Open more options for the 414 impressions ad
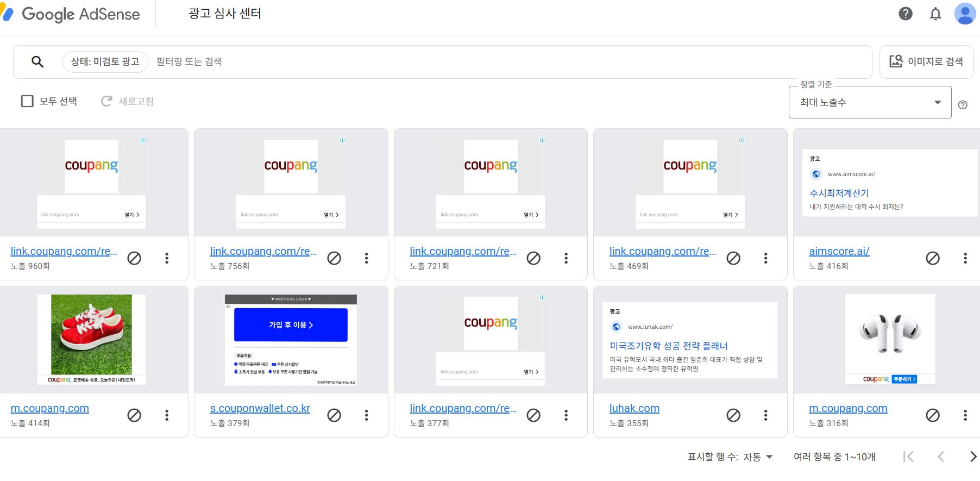Screen dimensions: 980x481 (167, 415)
